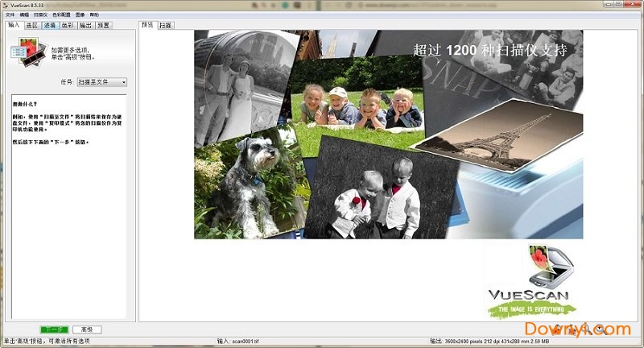Click the film-and-photo icon in Input panel
This screenshot has width=644, height=348.
tap(23, 53)
